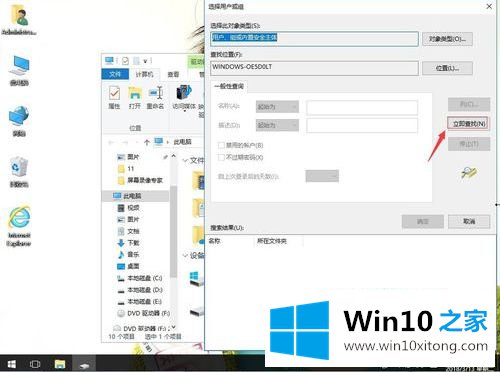Open the 网络 network desktop icon

click(x=19, y=121)
